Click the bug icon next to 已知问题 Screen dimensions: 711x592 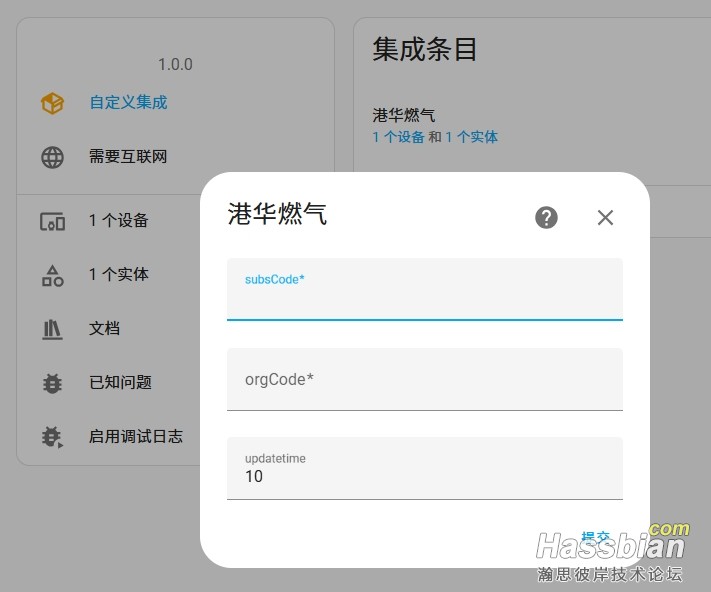coord(53,383)
